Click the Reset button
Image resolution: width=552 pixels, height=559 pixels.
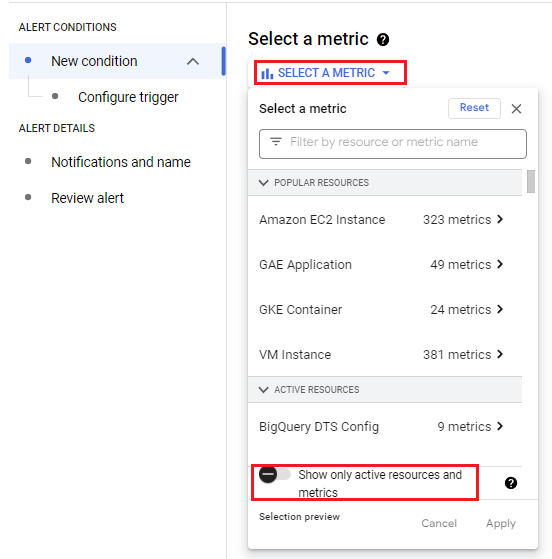coord(474,108)
